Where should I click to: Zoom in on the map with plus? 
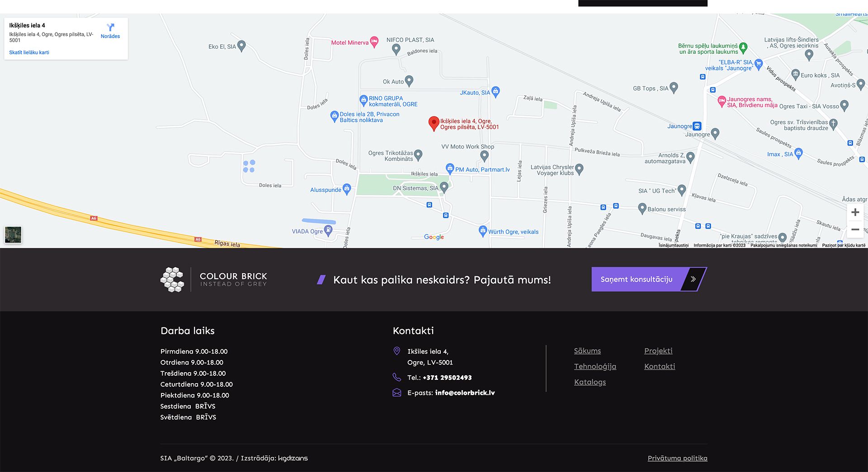point(855,212)
